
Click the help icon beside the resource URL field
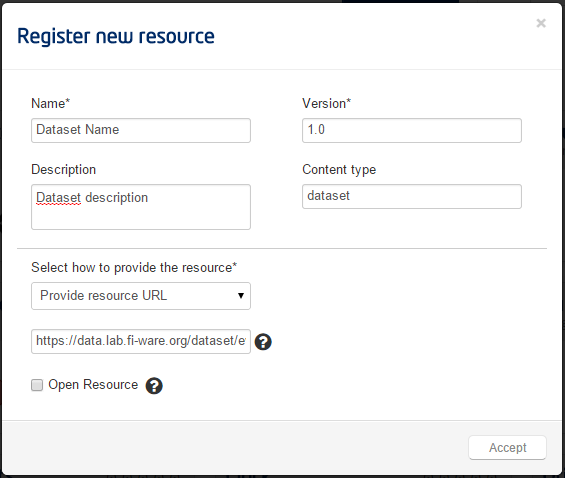[x=263, y=341]
